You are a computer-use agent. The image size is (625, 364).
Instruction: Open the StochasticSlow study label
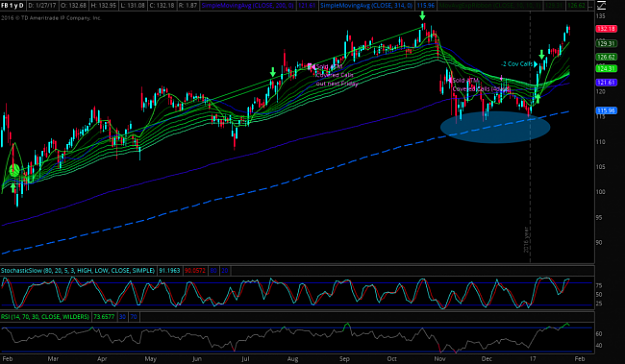[78, 271]
